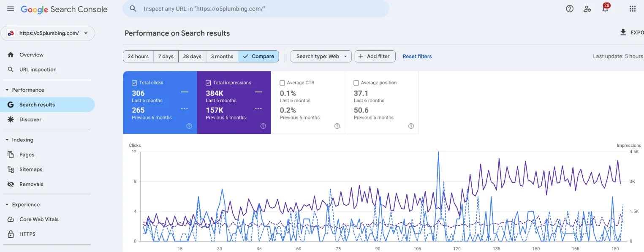The image size is (644, 252).
Task: Open Average CTR help question icon
Action: [x=337, y=126]
